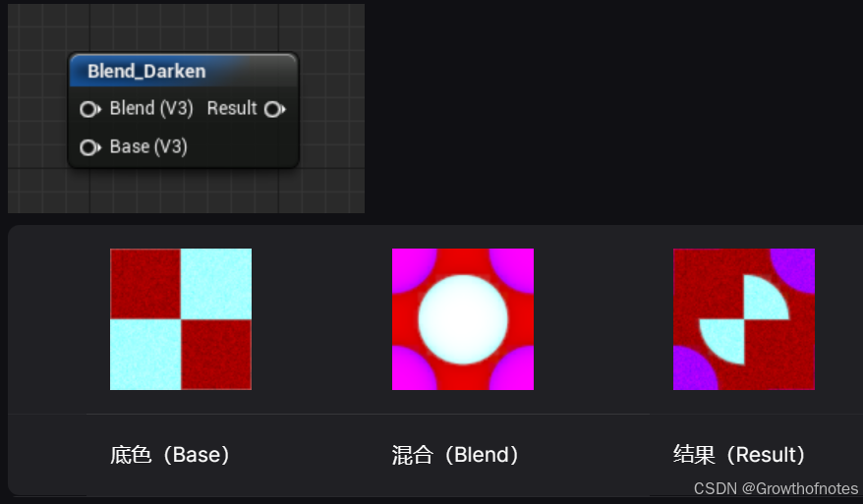The width and height of the screenshot is (863, 504).
Task: Open the Blend circles thumbnail
Action: tap(463, 319)
